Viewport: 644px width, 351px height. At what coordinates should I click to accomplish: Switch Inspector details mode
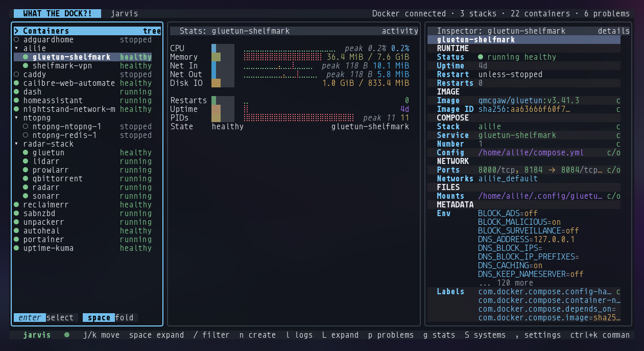coord(614,31)
